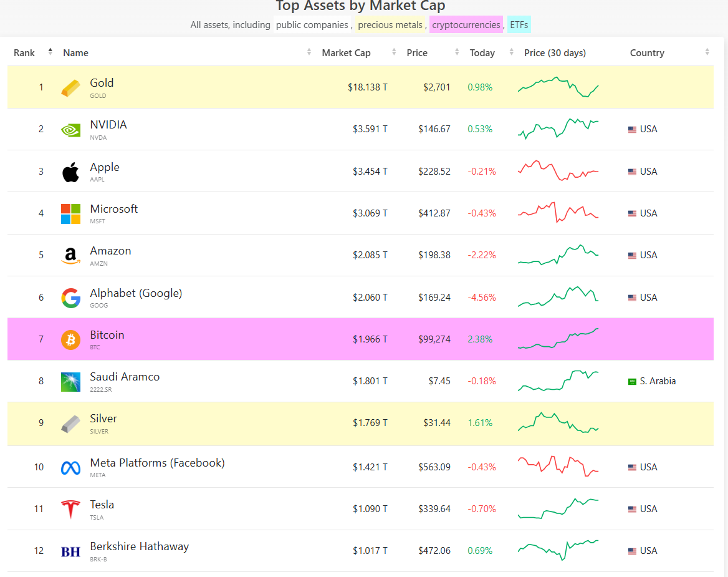The width and height of the screenshot is (728, 577).
Task: Open the cryptocurrencies category link
Action: click(x=466, y=24)
